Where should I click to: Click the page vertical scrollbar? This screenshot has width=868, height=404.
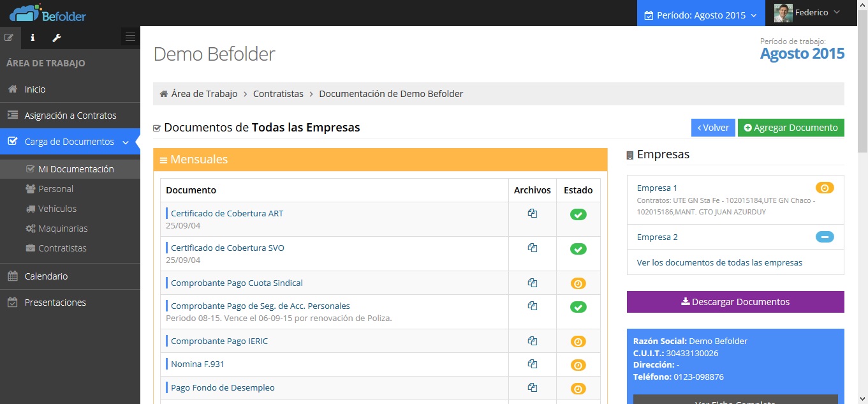pyautogui.click(x=862, y=83)
